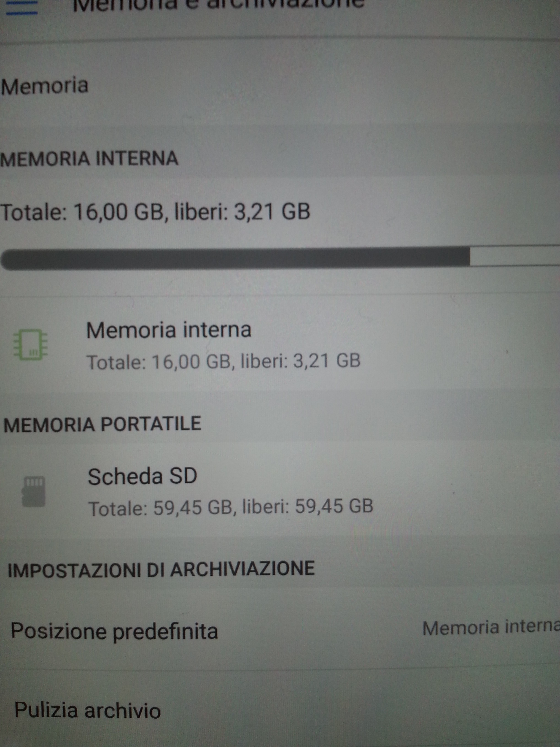The width and height of the screenshot is (560, 747).
Task: Open the hamburger menu icon
Action: pyautogui.click(x=22, y=7)
